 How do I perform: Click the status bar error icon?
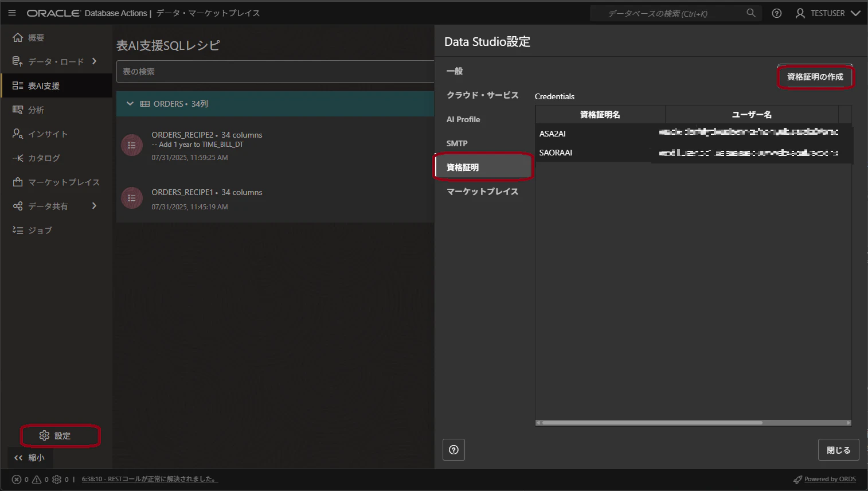(x=17, y=480)
